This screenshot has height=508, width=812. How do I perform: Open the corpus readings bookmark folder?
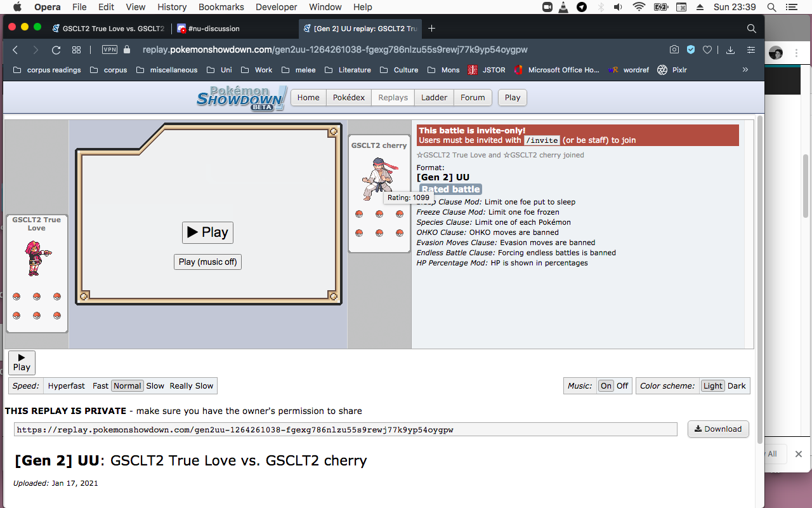[47, 70]
